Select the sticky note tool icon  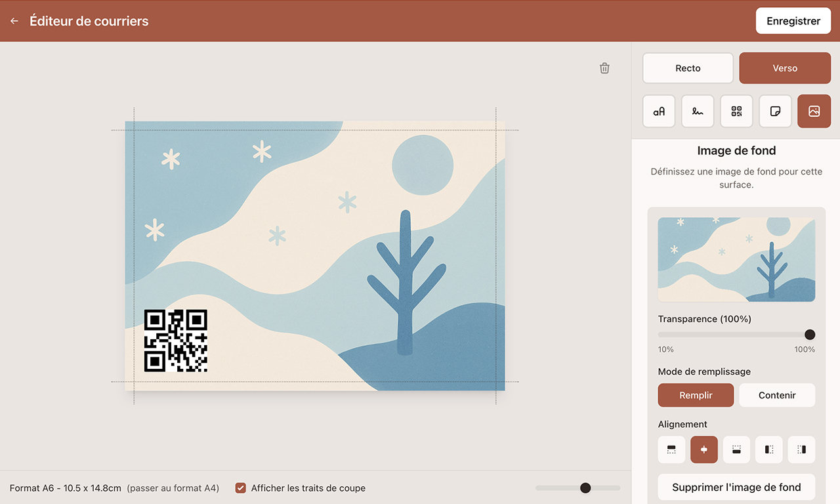pos(775,112)
